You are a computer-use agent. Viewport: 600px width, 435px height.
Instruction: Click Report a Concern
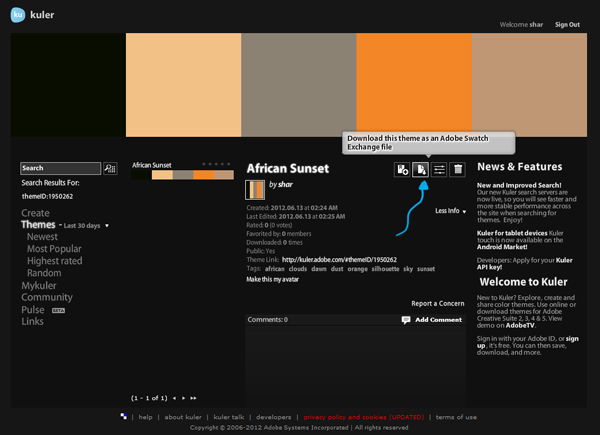point(438,303)
